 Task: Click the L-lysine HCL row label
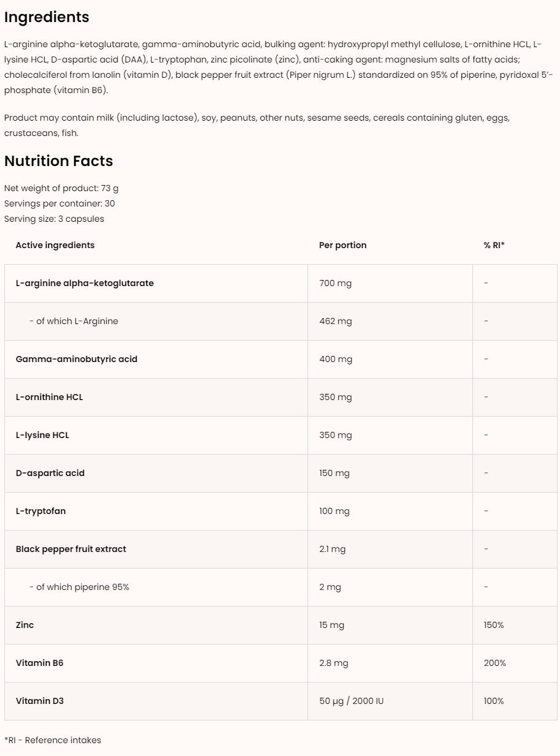click(x=42, y=435)
